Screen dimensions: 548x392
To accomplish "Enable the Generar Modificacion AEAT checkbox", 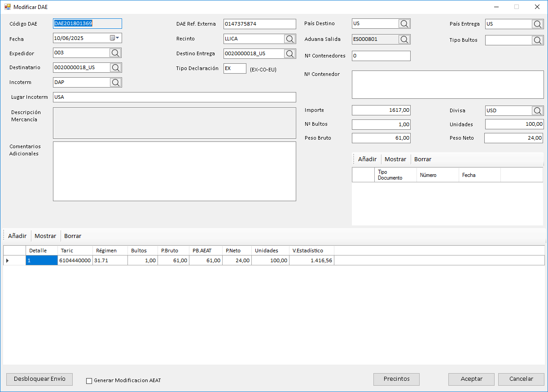I will point(89,381).
